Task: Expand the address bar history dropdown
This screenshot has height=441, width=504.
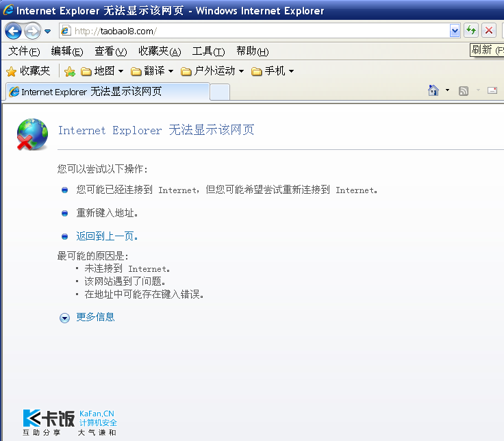Action: pos(455,31)
